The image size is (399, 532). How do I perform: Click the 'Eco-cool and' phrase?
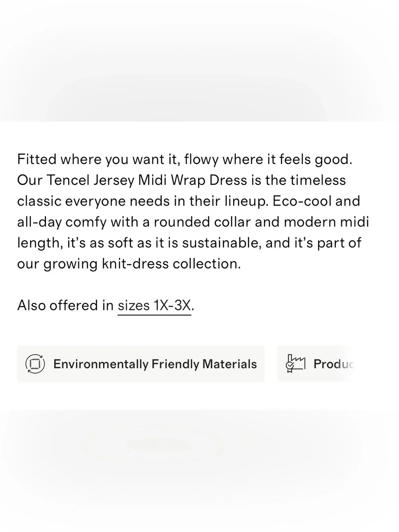pos(316,201)
